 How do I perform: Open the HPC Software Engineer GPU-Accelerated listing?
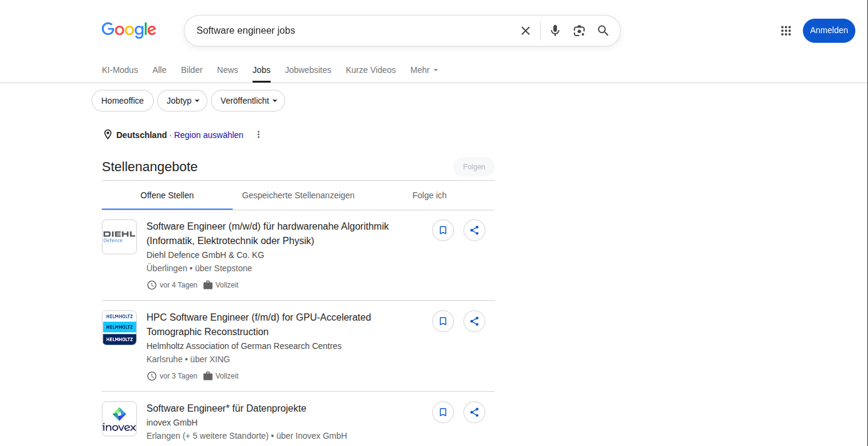pyautogui.click(x=259, y=325)
